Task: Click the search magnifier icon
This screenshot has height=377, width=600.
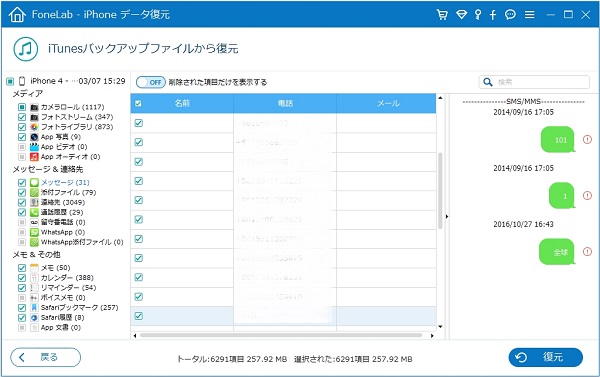Action: [x=488, y=82]
